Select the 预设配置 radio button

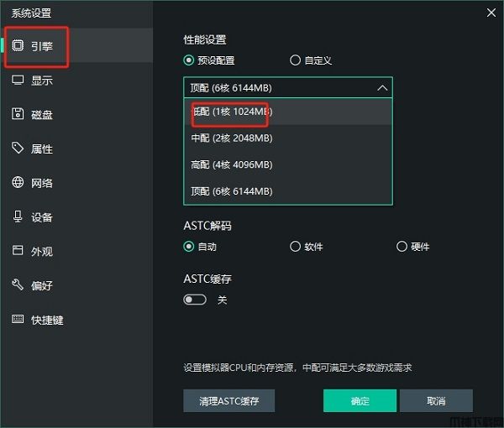[189, 60]
